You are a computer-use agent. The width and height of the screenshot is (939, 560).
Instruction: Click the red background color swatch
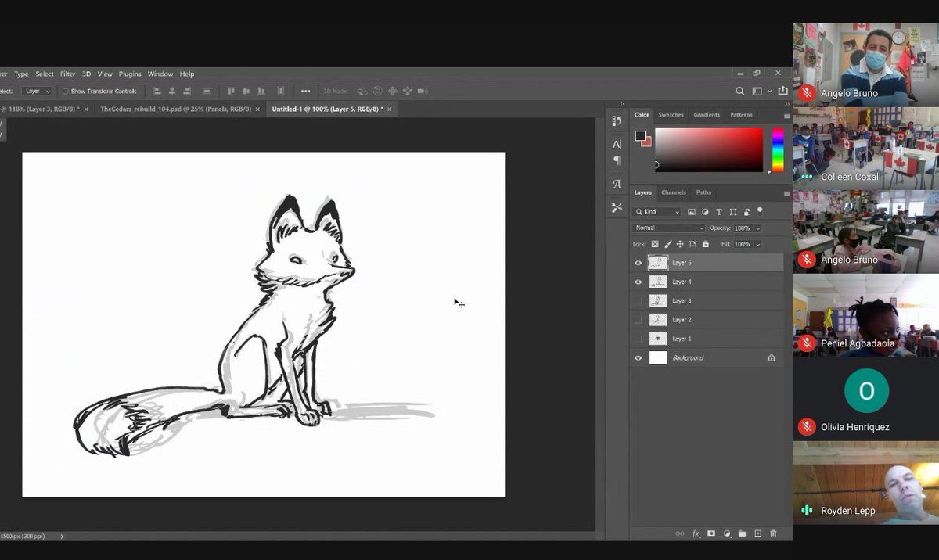coord(647,142)
